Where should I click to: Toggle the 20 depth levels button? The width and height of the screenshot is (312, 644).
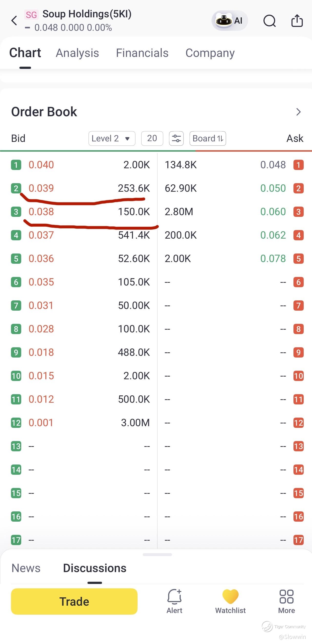(152, 138)
